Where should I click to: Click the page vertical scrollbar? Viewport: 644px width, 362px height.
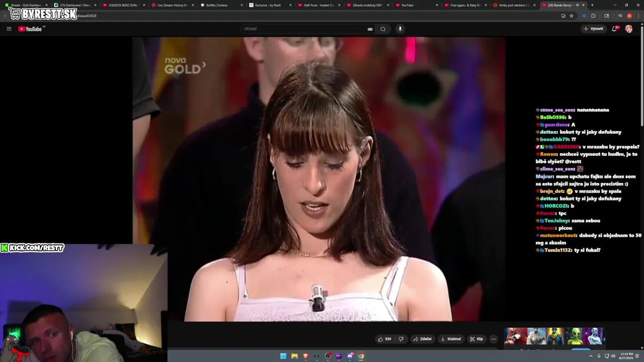641,75
